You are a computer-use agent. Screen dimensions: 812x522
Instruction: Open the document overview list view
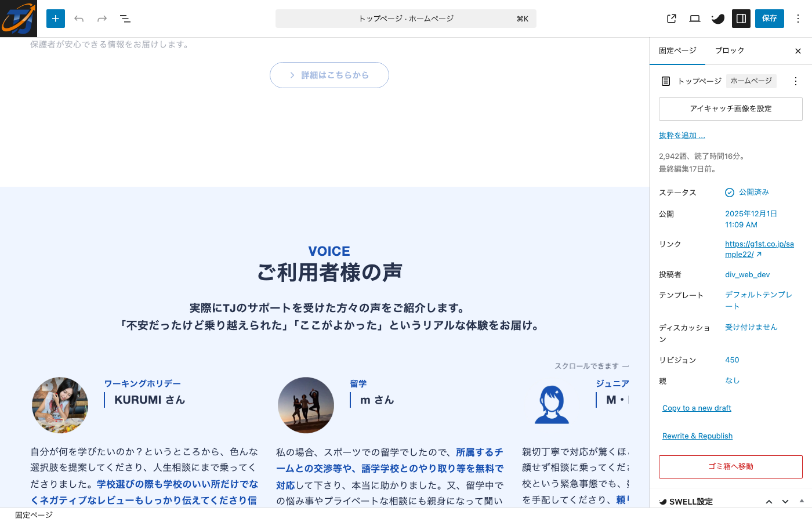pos(125,19)
